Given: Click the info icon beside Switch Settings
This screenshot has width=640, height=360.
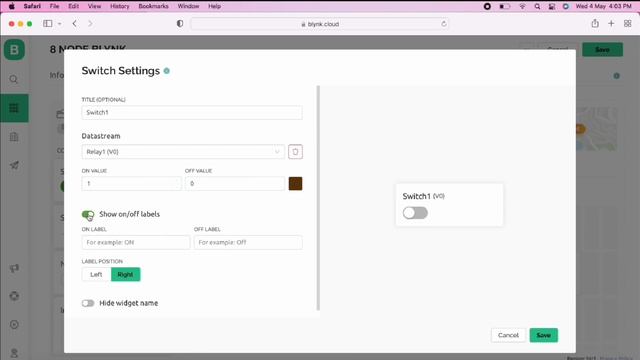Looking at the screenshot, I should point(167,71).
